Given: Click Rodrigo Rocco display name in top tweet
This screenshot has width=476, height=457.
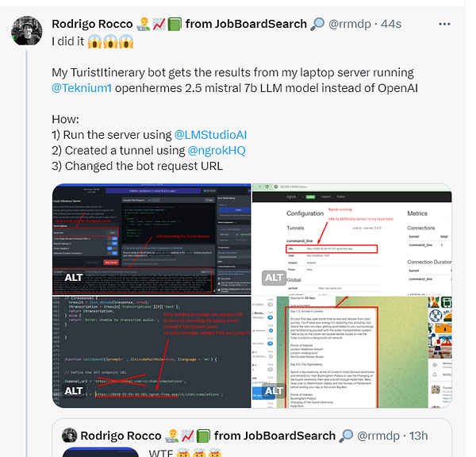Looking at the screenshot, I should (92, 24).
